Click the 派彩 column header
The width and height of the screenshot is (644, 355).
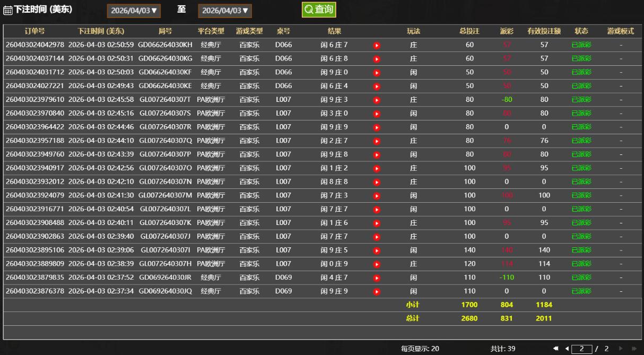[506, 31]
